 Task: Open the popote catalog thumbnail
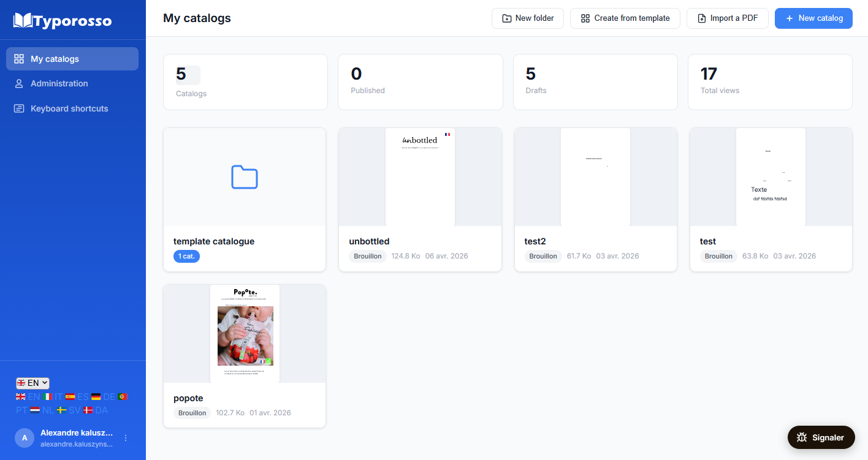[245, 334]
